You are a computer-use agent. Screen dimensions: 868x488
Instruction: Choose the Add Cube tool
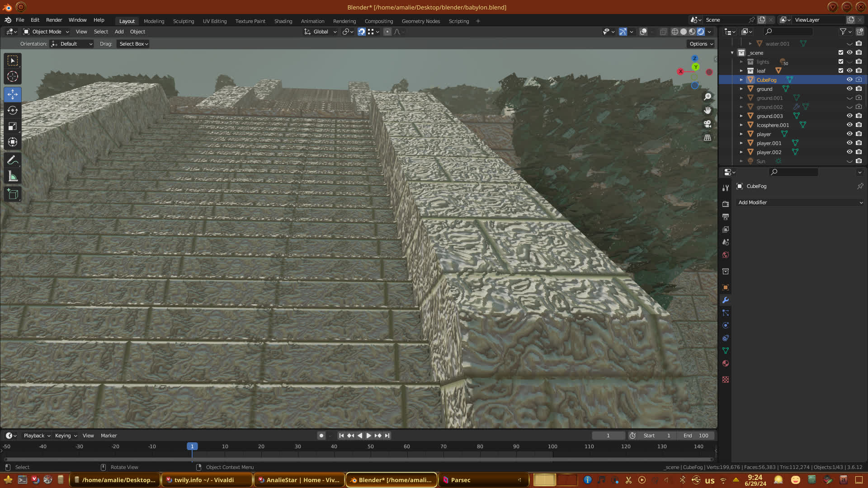[13, 194]
